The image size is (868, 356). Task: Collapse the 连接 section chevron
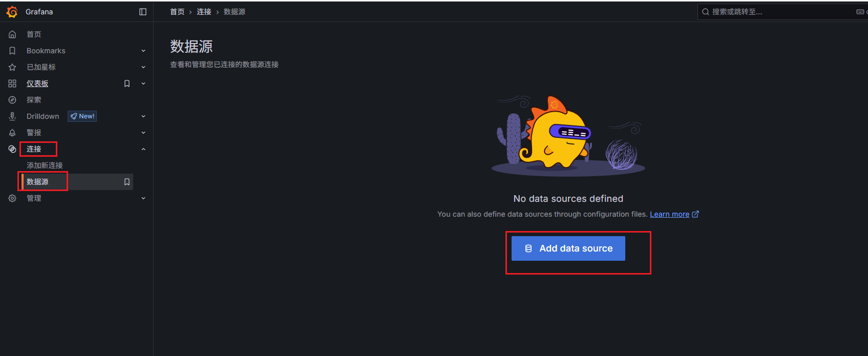point(143,149)
